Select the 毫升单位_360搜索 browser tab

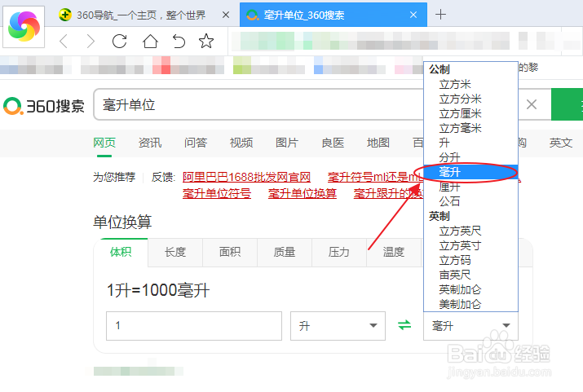click(x=333, y=15)
